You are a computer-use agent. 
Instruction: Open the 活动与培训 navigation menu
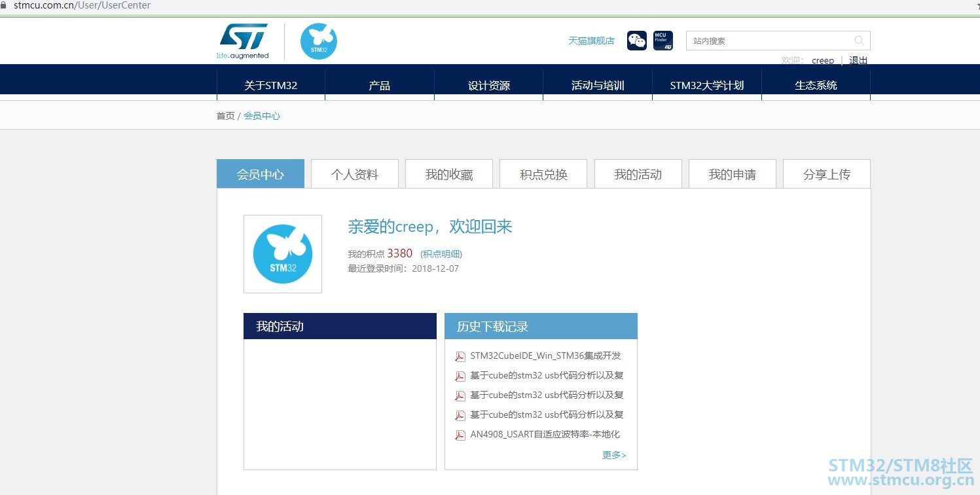tap(598, 85)
